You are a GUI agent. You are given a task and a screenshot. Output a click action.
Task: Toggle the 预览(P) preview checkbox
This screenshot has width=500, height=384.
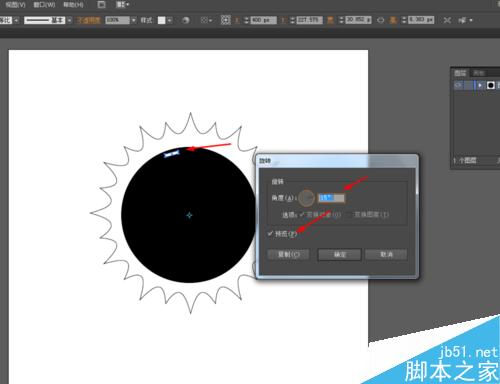pyautogui.click(x=270, y=234)
